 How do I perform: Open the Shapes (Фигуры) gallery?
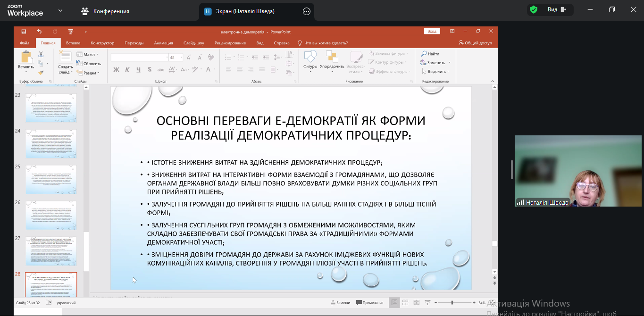(x=310, y=61)
